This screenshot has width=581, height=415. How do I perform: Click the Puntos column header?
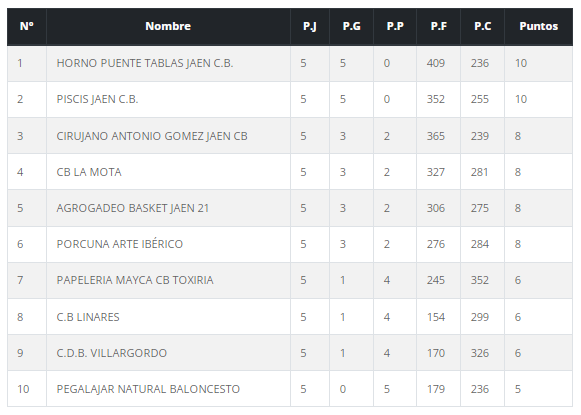[x=538, y=26]
